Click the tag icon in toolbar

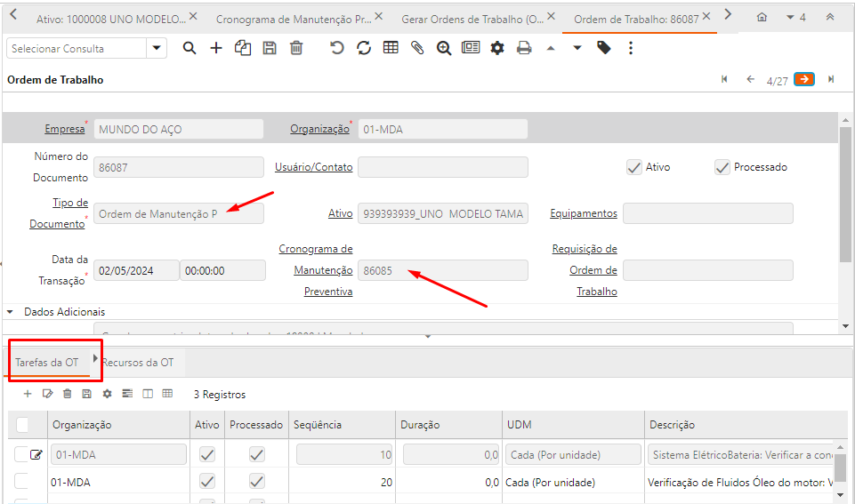tap(604, 48)
